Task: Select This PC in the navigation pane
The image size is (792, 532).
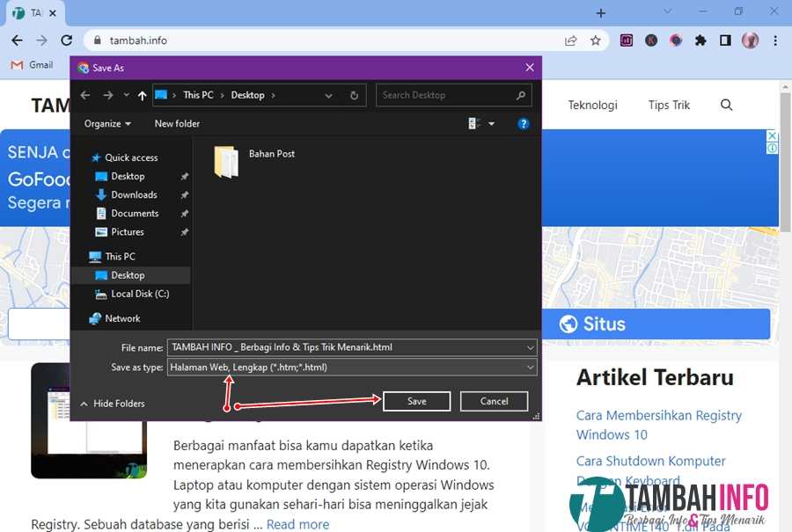Action: (120, 257)
